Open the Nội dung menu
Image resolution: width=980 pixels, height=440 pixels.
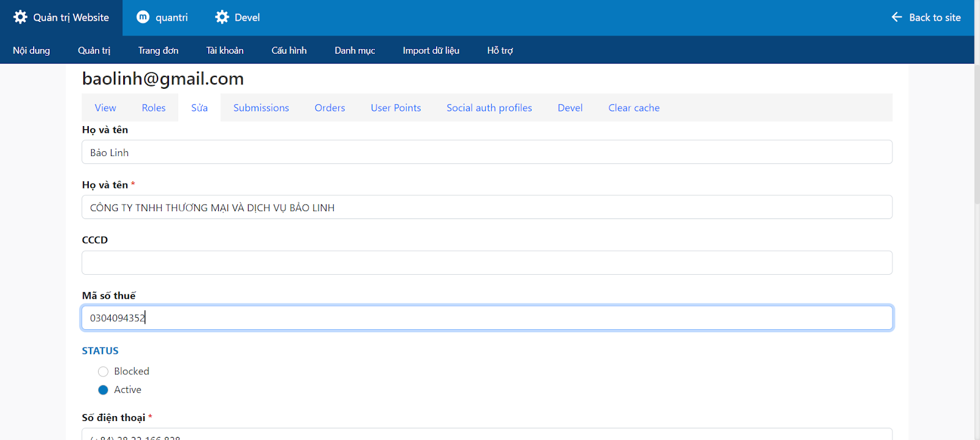tap(31, 50)
